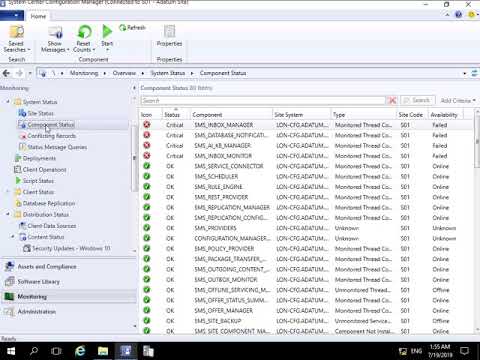
Task: Sort by Site System column header
Action: (302, 115)
